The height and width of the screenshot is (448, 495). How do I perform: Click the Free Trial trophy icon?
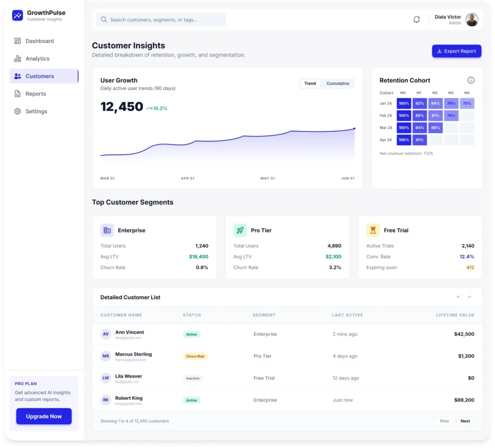click(373, 230)
